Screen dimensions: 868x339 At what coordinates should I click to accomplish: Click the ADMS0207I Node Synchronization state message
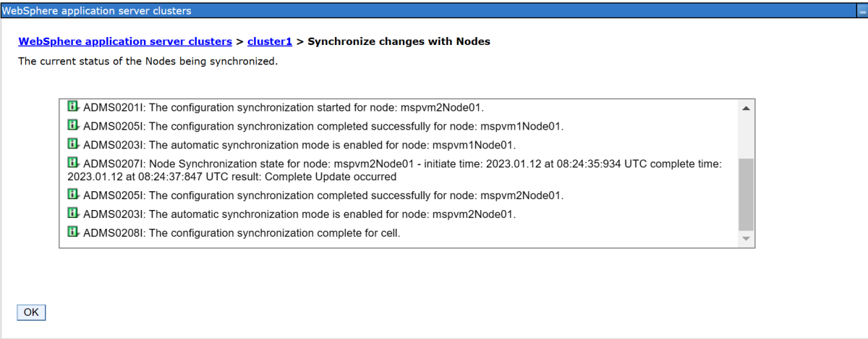click(x=394, y=170)
